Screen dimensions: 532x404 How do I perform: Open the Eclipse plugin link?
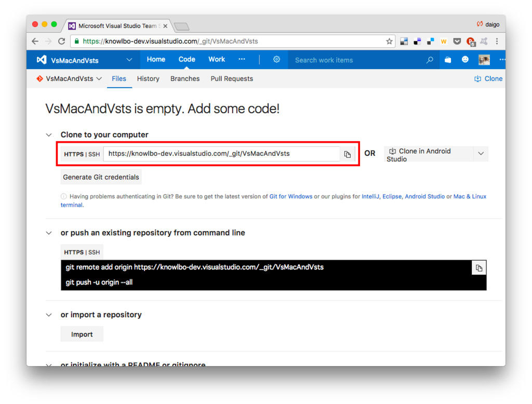click(x=392, y=196)
